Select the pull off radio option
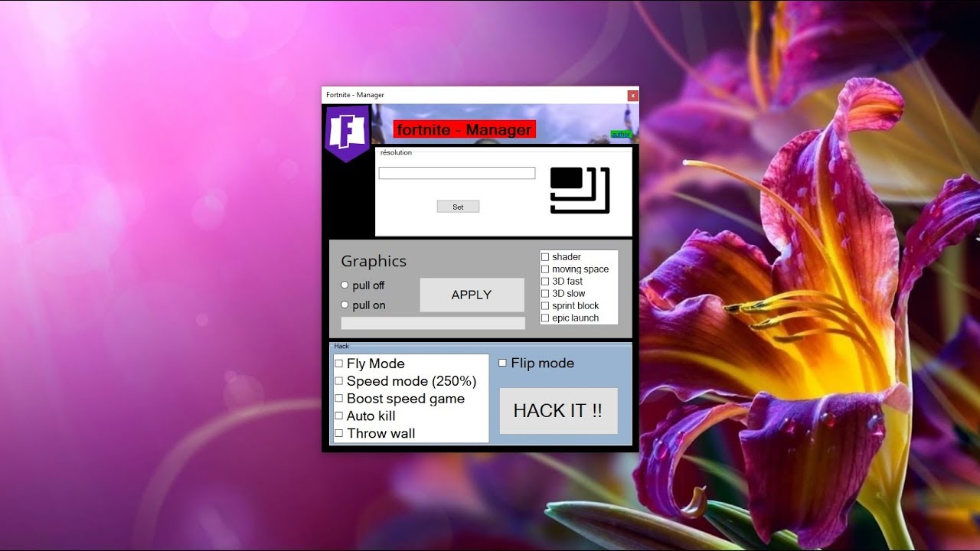This screenshot has height=551, width=980. (x=345, y=285)
